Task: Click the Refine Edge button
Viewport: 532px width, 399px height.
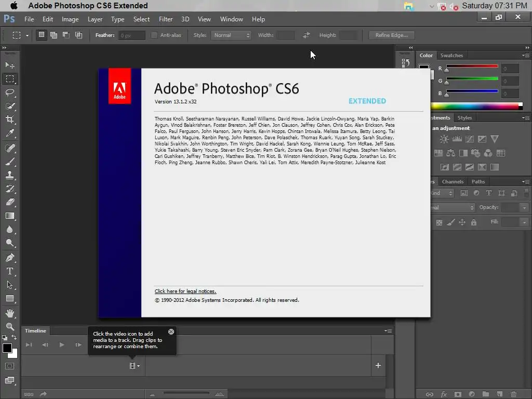Action: (x=392, y=35)
